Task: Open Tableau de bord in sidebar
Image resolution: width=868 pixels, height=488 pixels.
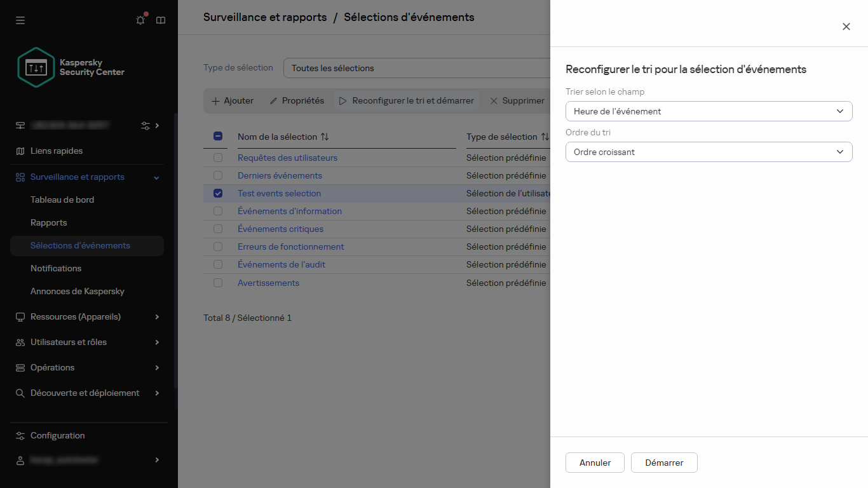Action: pyautogui.click(x=62, y=200)
